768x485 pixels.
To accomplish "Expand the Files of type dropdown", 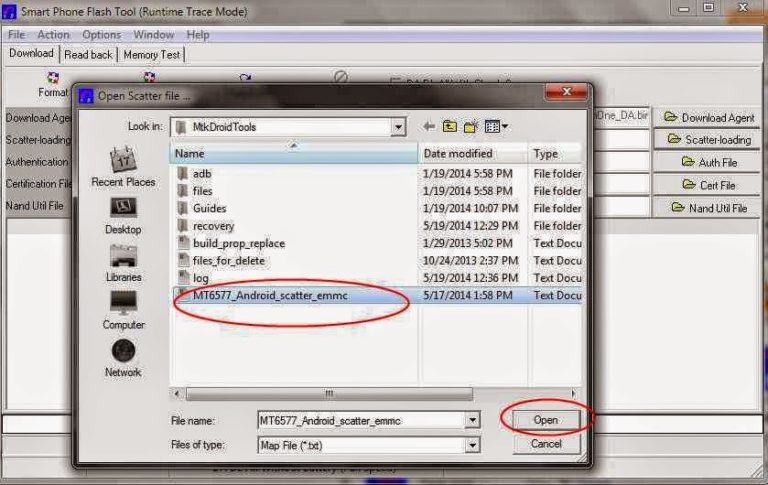I will (472, 445).
